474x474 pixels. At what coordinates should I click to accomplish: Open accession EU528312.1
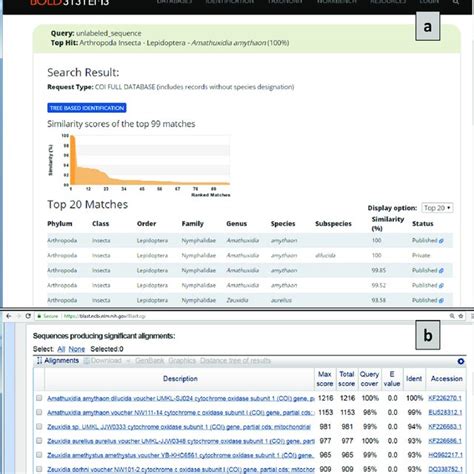(445, 413)
